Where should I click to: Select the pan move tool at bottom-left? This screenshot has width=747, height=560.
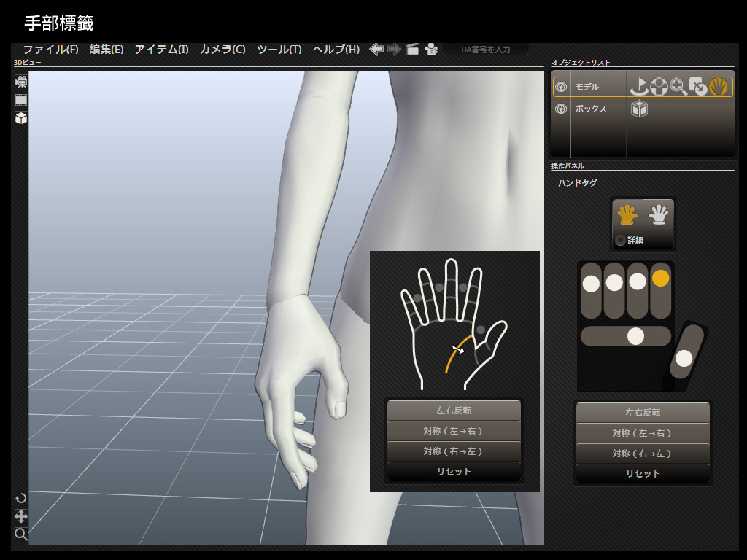point(21,516)
